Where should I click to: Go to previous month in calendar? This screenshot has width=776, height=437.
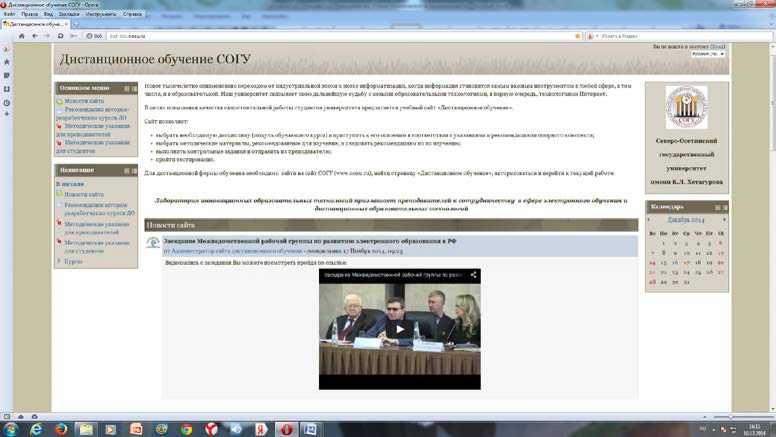[649, 219]
